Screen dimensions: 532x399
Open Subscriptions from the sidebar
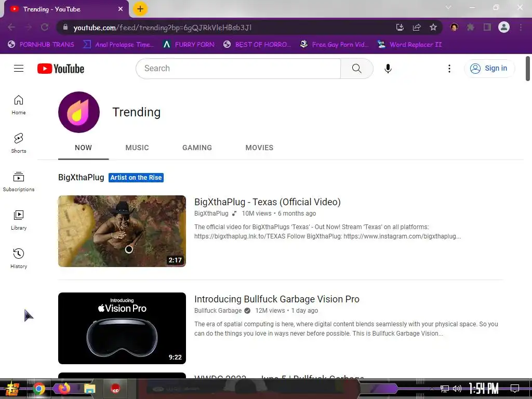[19, 181]
